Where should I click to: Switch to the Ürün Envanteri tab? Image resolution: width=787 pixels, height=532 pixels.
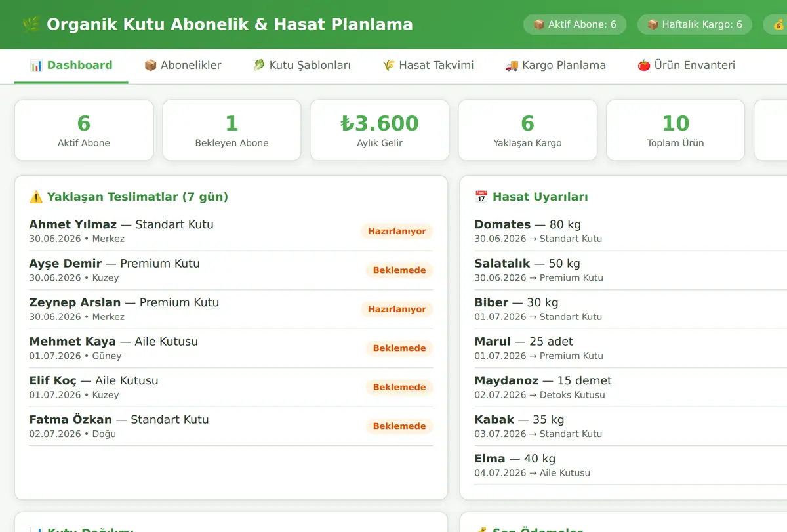[687, 66]
